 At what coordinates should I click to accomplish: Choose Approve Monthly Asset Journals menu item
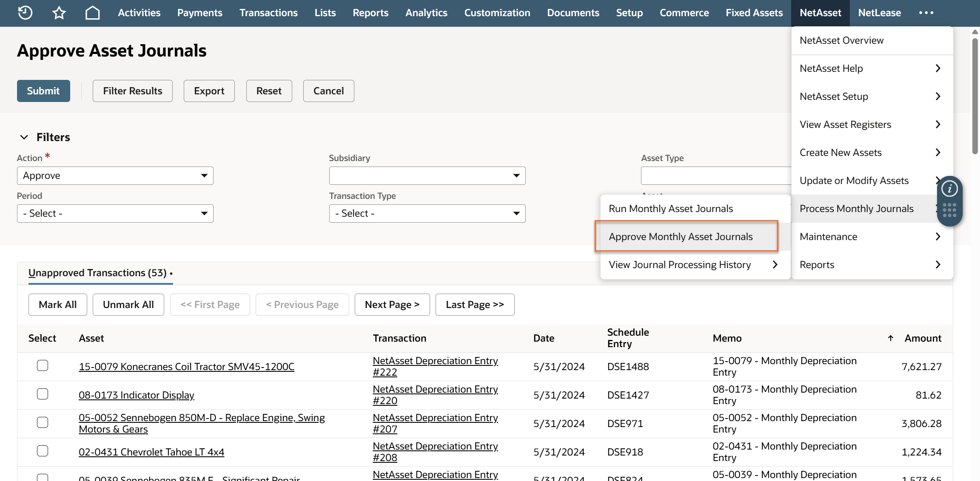pyautogui.click(x=681, y=237)
